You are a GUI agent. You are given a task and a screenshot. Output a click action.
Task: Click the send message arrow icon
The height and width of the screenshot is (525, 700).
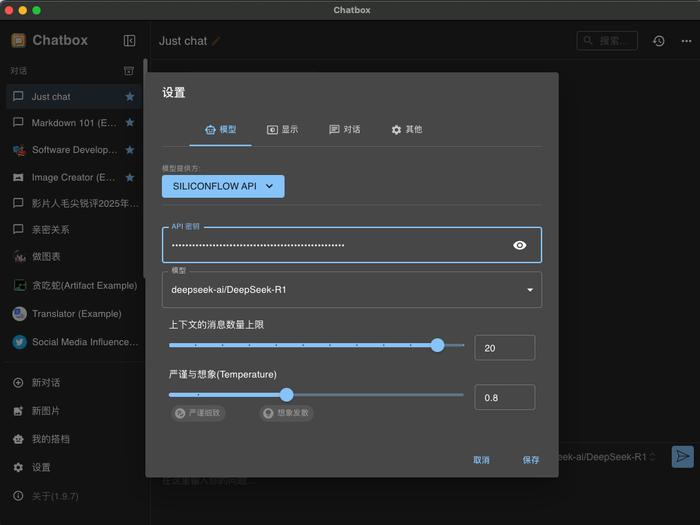click(682, 456)
